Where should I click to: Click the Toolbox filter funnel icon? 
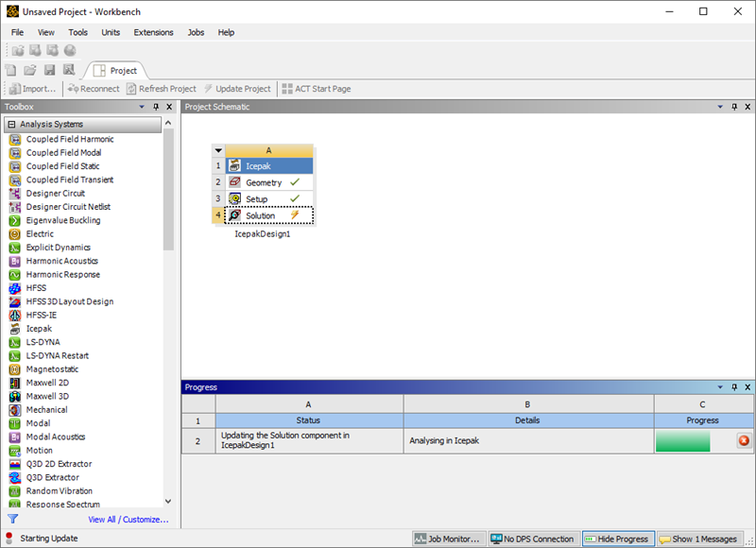12,519
